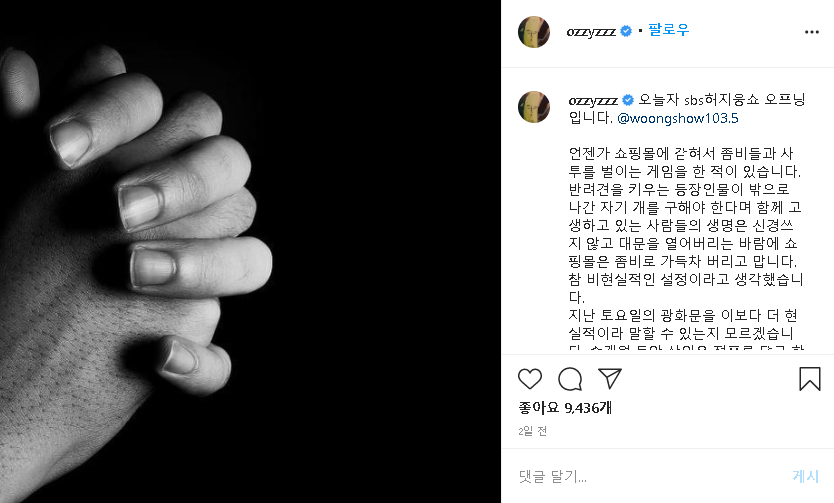The image size is (834, 503).
Task: Click the header ozzyzzz profile avatar
Action: (533, 32)
